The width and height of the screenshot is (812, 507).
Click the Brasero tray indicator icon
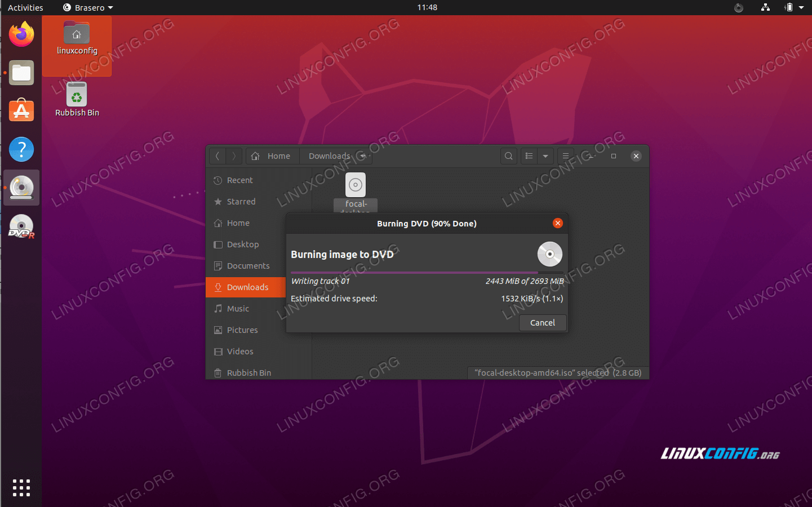point(739,7)
